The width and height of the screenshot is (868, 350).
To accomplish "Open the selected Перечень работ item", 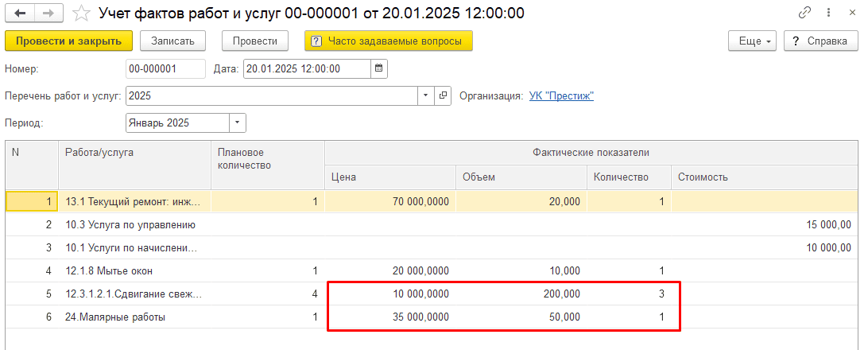I will (x=443, y=96).
